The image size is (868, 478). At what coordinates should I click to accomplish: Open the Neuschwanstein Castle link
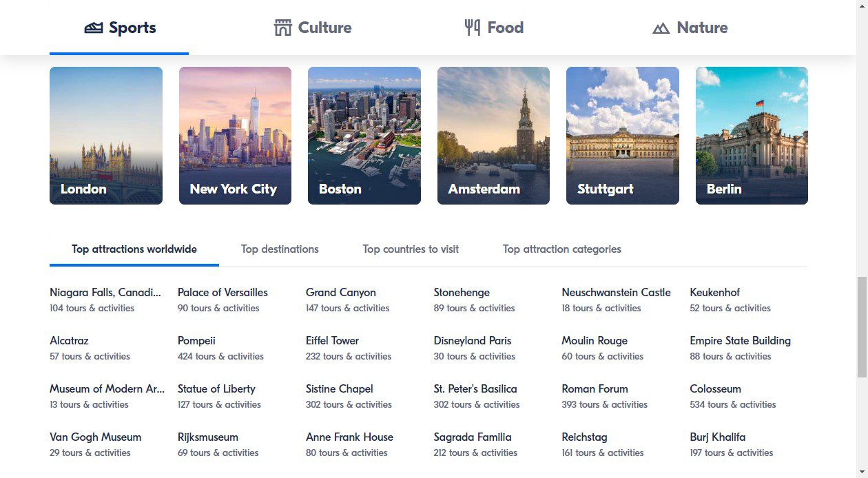[616, 293]
